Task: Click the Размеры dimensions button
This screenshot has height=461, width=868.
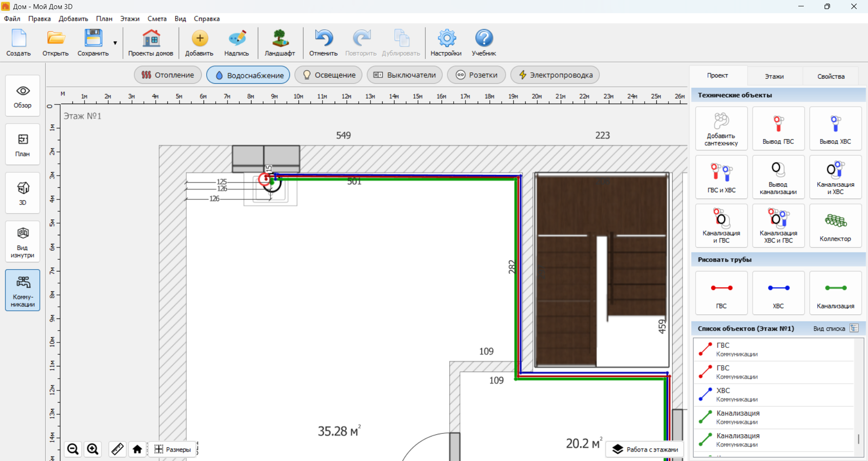Action: [x=172, y=449]
